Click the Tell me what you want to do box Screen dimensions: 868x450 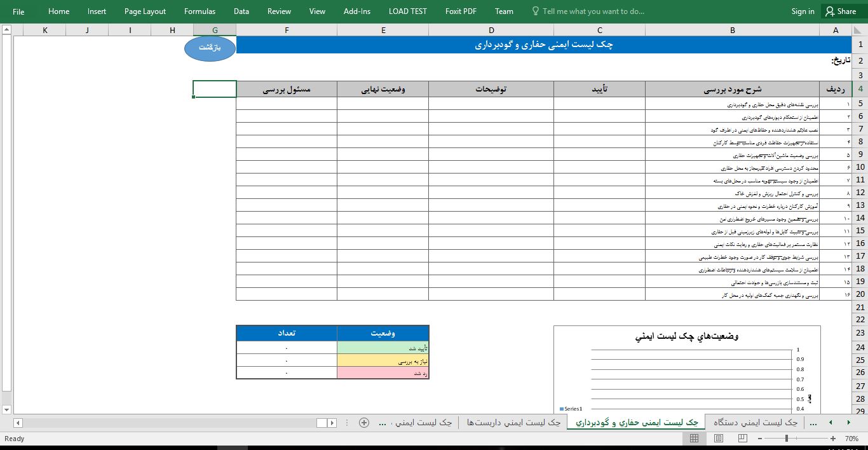tap(588, 11)
